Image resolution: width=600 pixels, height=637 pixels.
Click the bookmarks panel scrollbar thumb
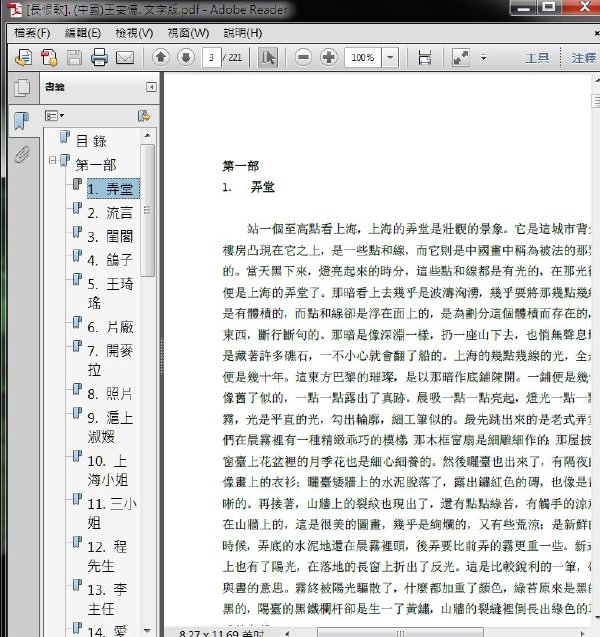point(147,210)
